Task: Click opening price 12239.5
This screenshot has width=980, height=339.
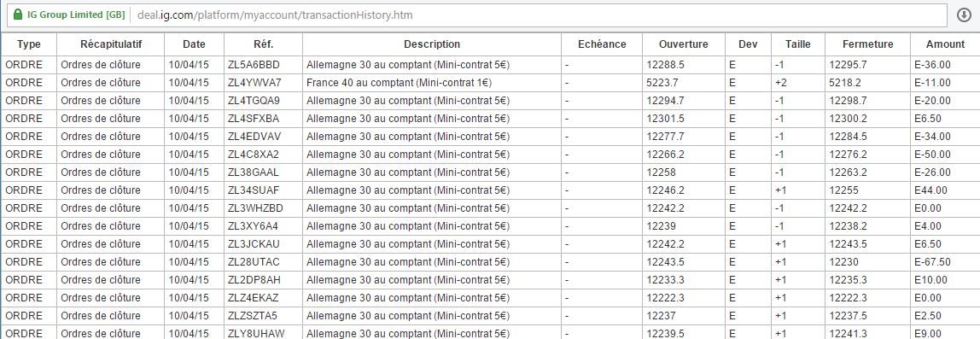Action: click(x=666, y=334)
